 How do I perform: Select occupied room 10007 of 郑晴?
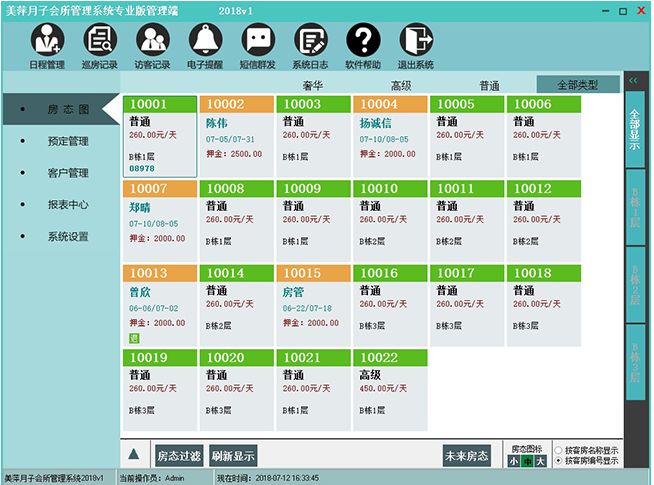(x=160, y=221)
